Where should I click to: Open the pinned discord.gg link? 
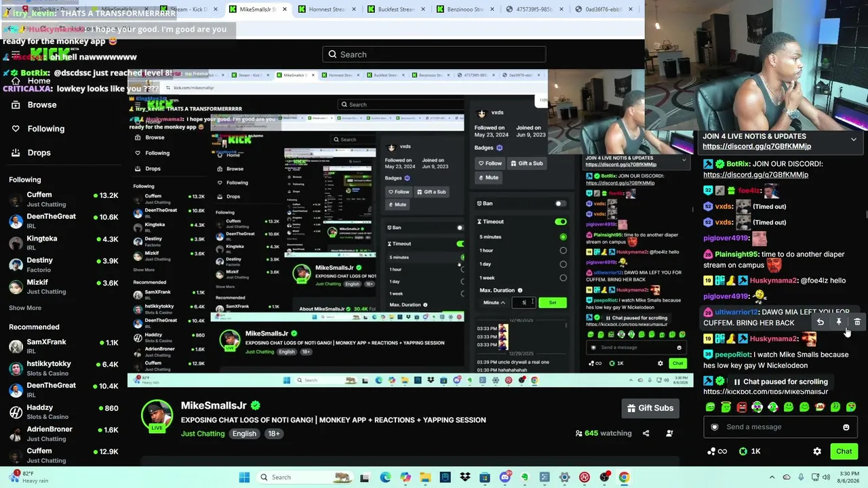coord(757,146)
